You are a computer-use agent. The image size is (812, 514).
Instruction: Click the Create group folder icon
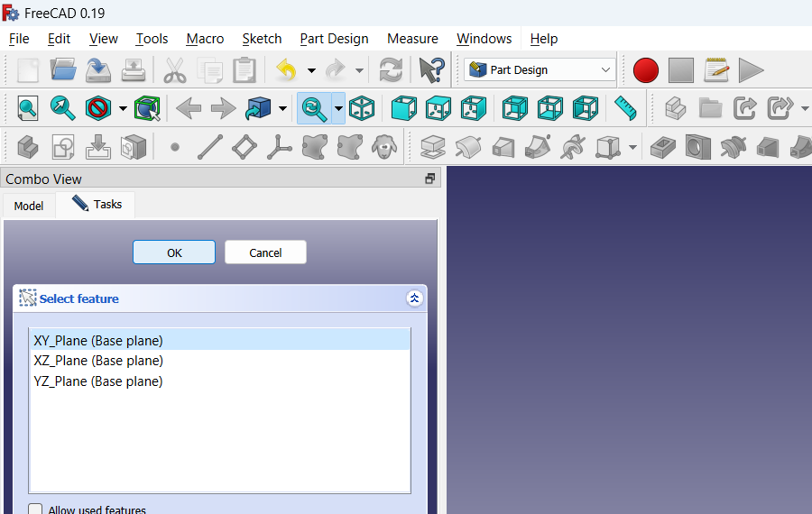(x=710, y=109)
